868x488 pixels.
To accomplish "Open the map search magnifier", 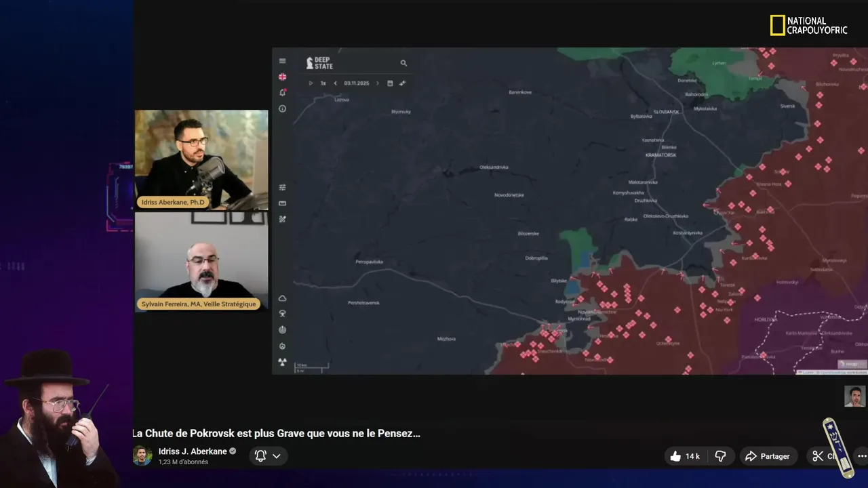I will (403, 63).
